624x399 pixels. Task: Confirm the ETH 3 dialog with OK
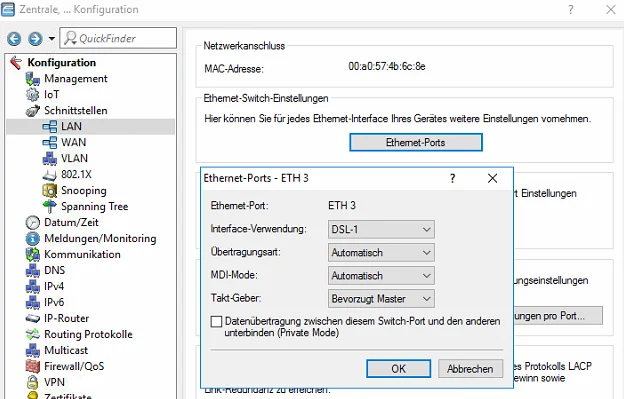pyautogui.click(x=398, y=369)
